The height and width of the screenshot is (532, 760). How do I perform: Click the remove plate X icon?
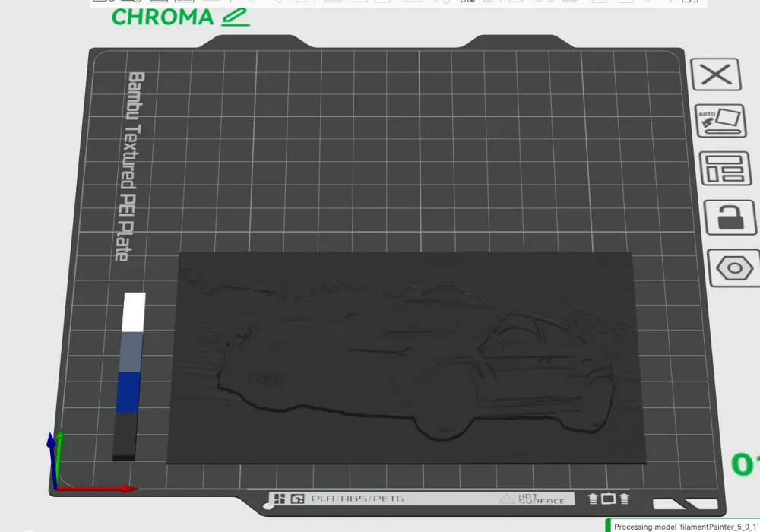click(716, 74)
